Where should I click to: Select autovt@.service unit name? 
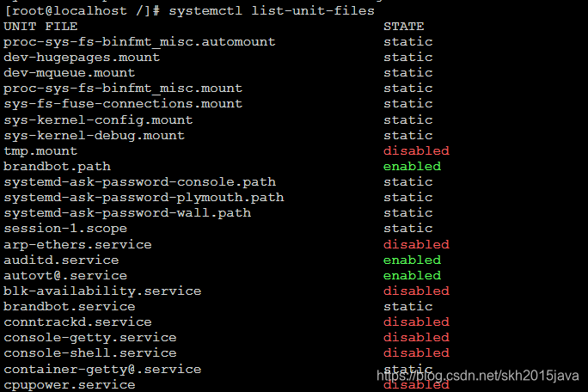tap(65, 276)
